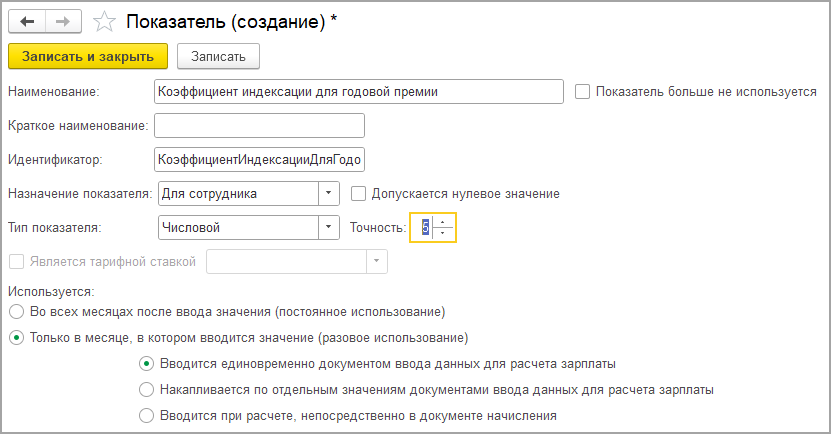Choose 'Накапливается по отдельным значениям' radio option
Image resolution: width=831 pixels, height=434 pixels.
click(147, 389)
